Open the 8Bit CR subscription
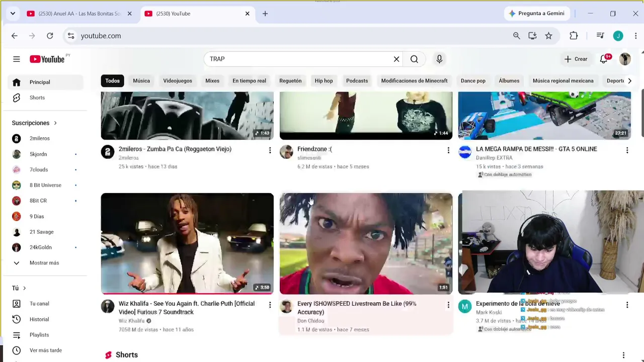 point(44,201)
